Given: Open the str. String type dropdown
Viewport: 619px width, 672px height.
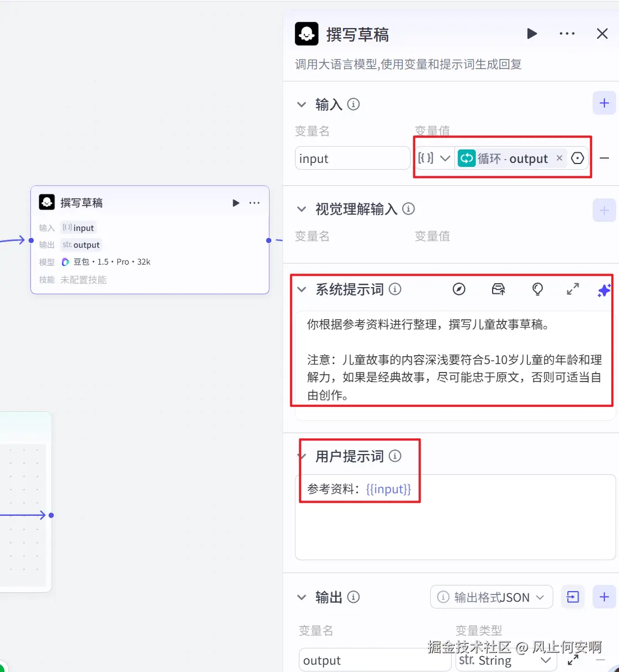Looking at the screenshot, I should pos(505,660).
